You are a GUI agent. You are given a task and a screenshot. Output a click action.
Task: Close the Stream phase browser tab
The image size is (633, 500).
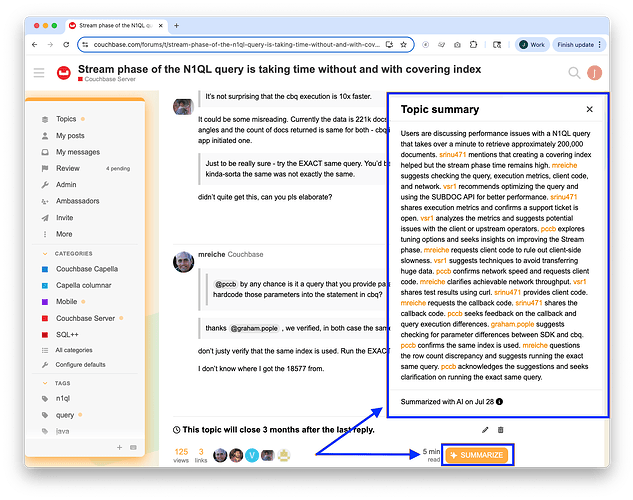coord(160,25)
